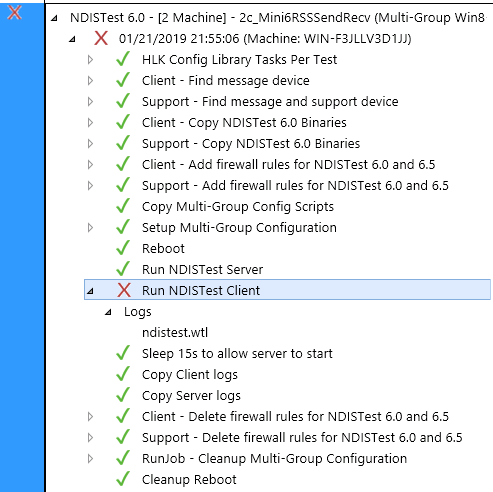Collapse the 01/21/2019 21:55:06 run node
The image size is (493, 492).
pos(72,39)
